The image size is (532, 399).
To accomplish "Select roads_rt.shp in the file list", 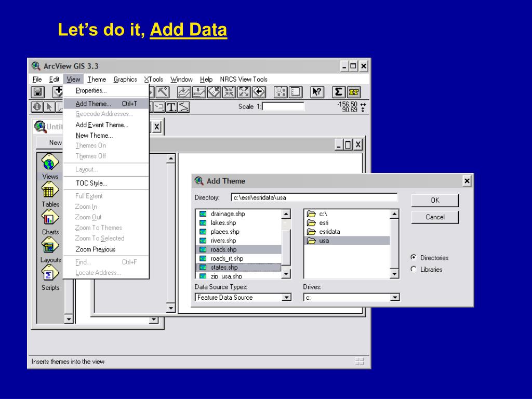I will click(x=239, y=259).
